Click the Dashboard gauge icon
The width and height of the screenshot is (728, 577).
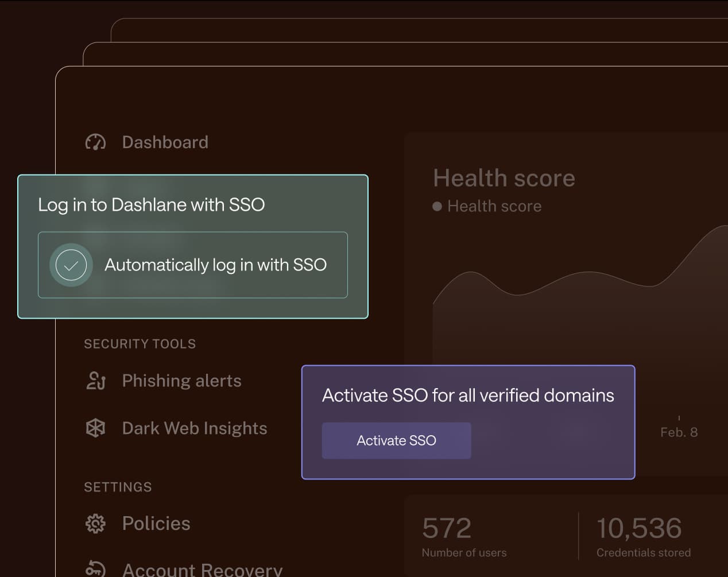[x=95, y=142]
